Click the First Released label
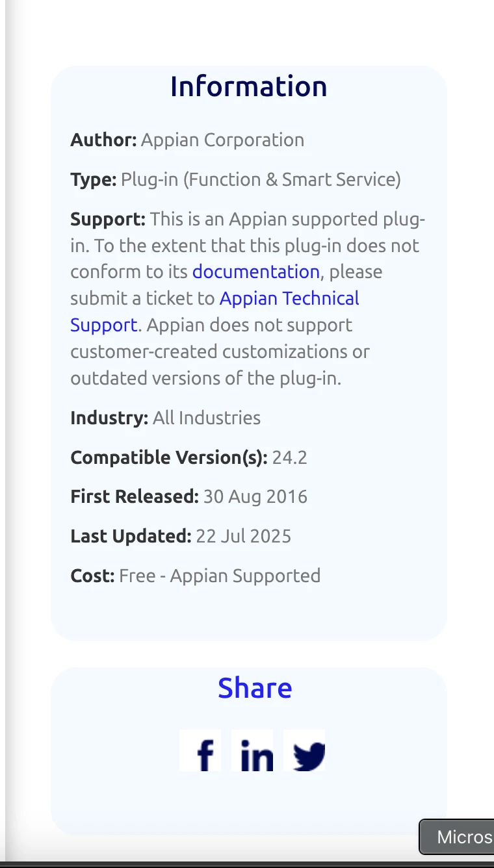This screenshot has height=868, width=494. (x=135, y=497)
